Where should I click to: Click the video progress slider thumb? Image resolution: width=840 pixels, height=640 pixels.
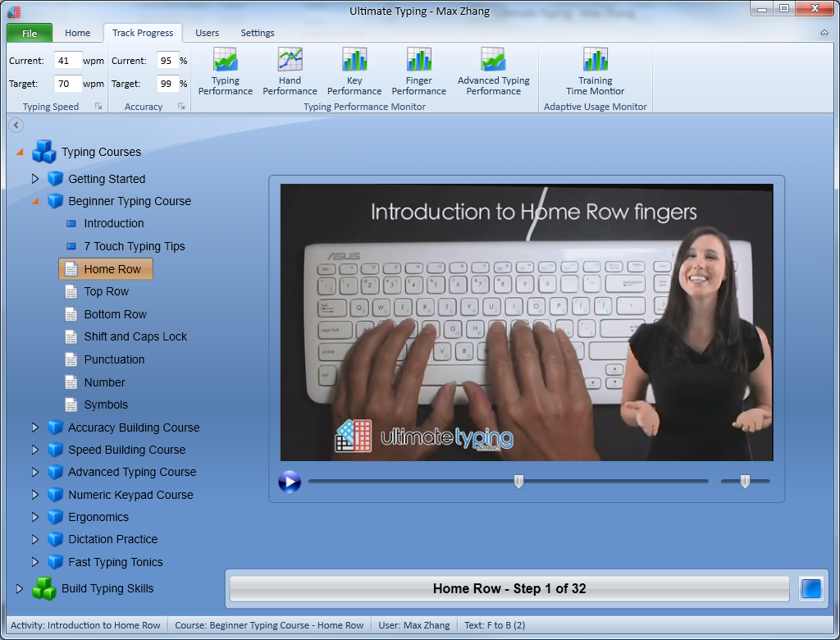[518, 482]
